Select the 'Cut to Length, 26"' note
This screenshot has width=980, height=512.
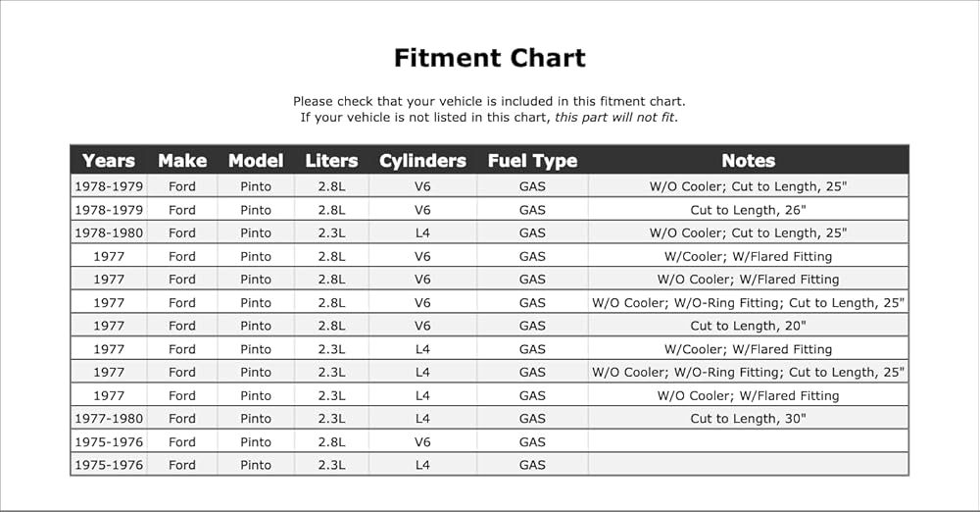point(748,210)
